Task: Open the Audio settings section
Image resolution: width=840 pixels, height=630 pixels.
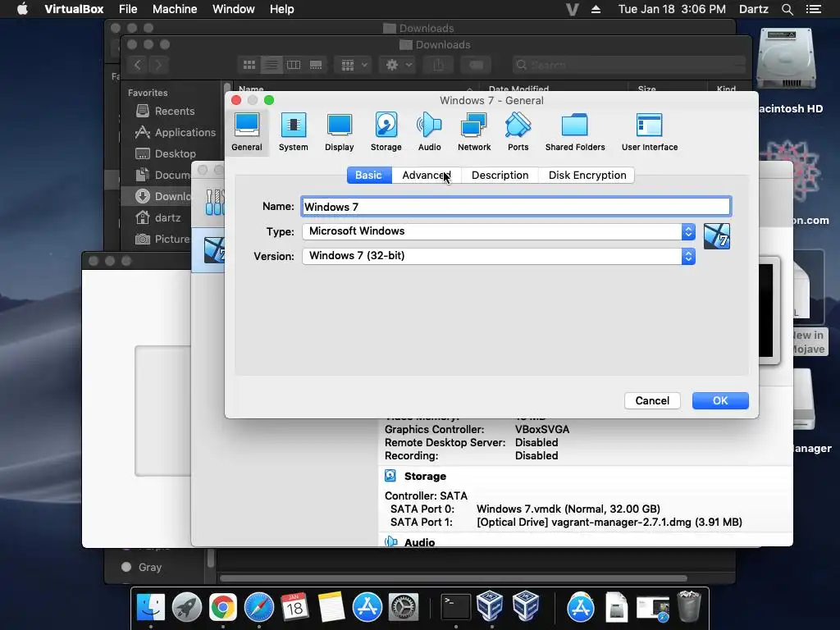Action: click(x=429, y=132)
